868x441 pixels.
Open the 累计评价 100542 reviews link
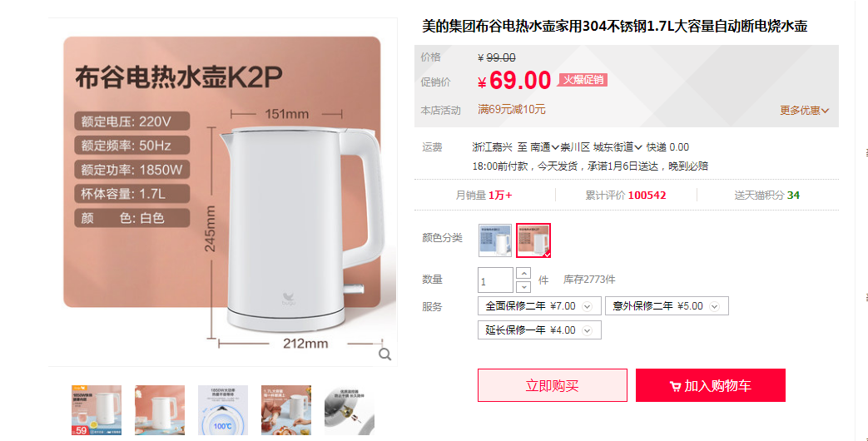(x=626, y=196)
